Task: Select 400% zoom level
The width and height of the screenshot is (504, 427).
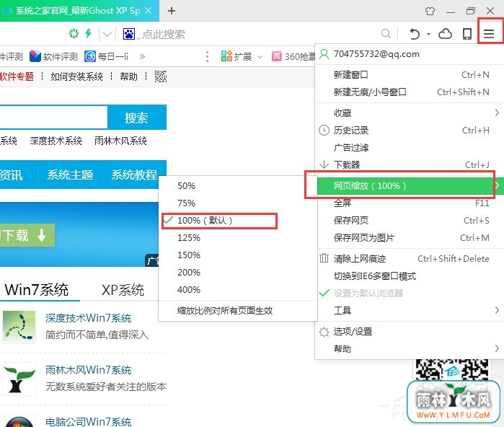Action: (238, 290)
